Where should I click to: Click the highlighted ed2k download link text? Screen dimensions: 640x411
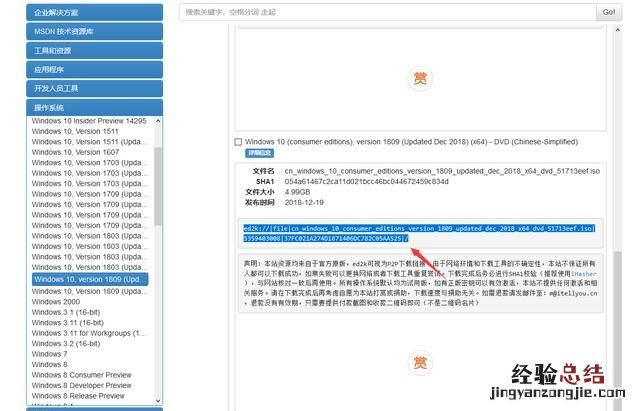click(419, 233)
